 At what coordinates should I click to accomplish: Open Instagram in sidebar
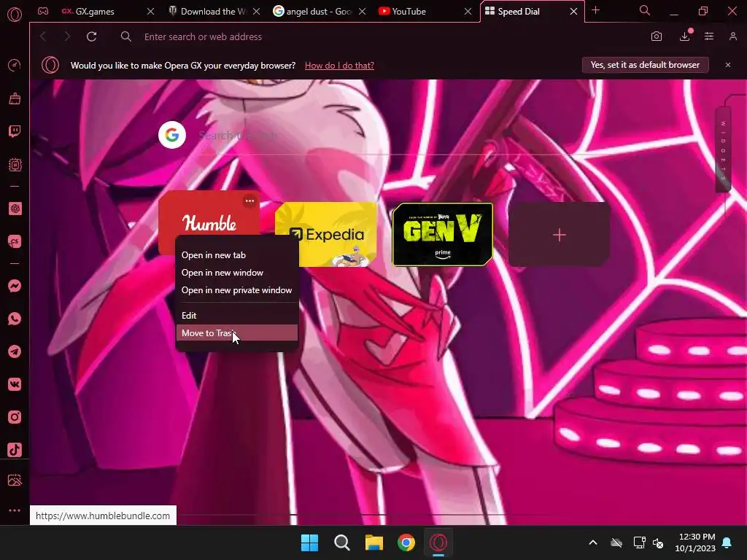coord(15,417)
